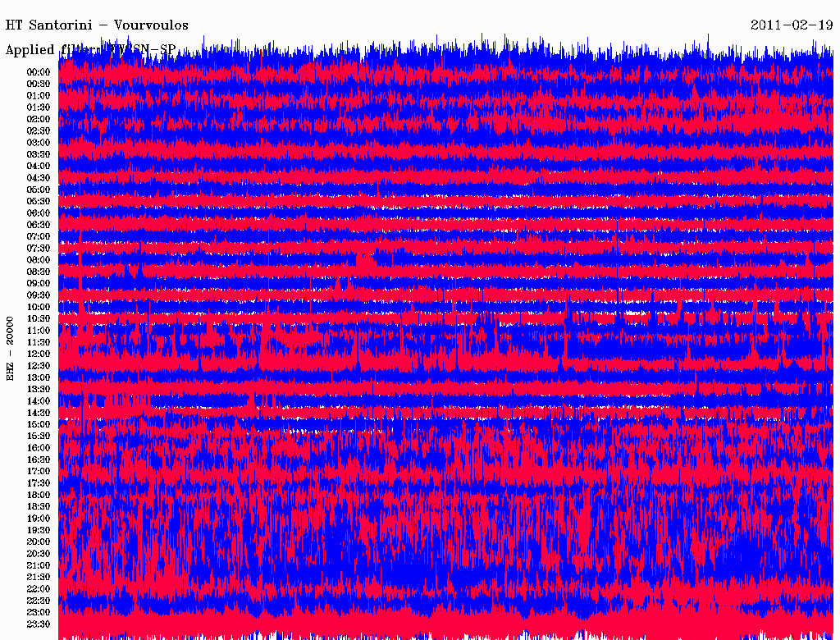Select the 01:00 time label

39,96
